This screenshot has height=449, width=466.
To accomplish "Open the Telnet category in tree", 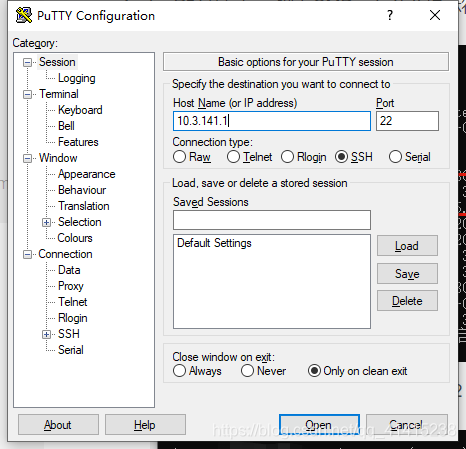I will click(72, 302).
